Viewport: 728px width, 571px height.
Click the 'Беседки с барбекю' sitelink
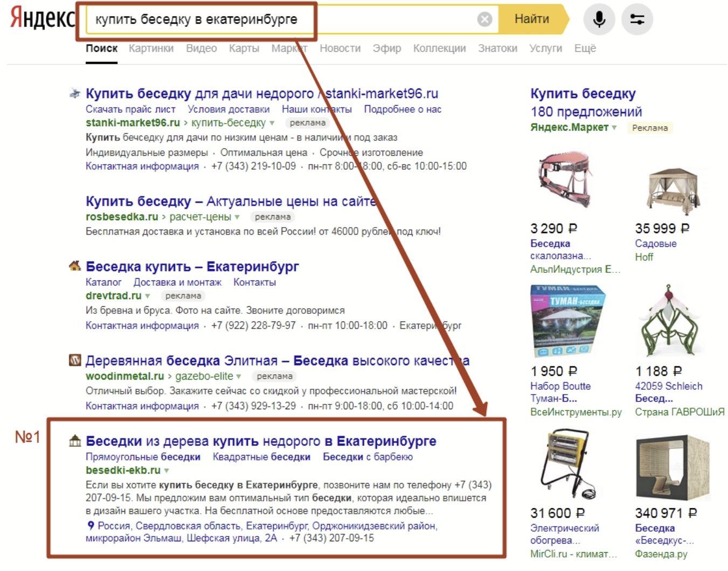(x=368, y=457)
